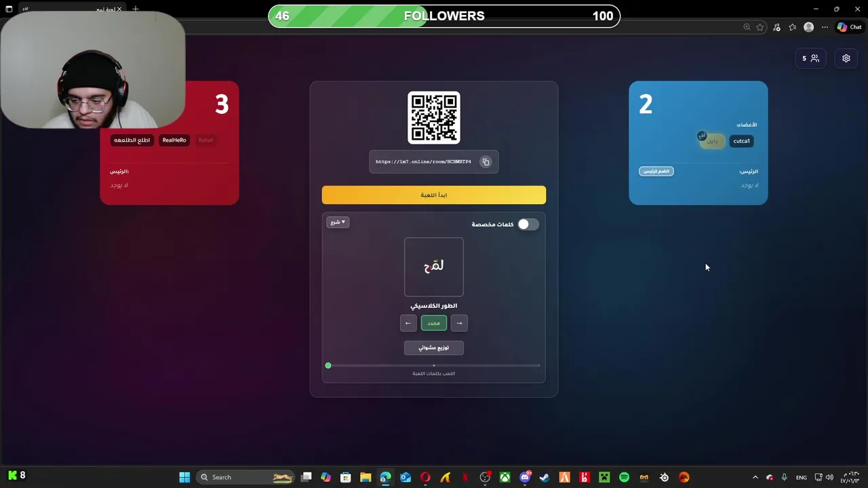Screen dimensions: 868x488
Task: Show hidden system tray icons chevron
Action: 755,477
